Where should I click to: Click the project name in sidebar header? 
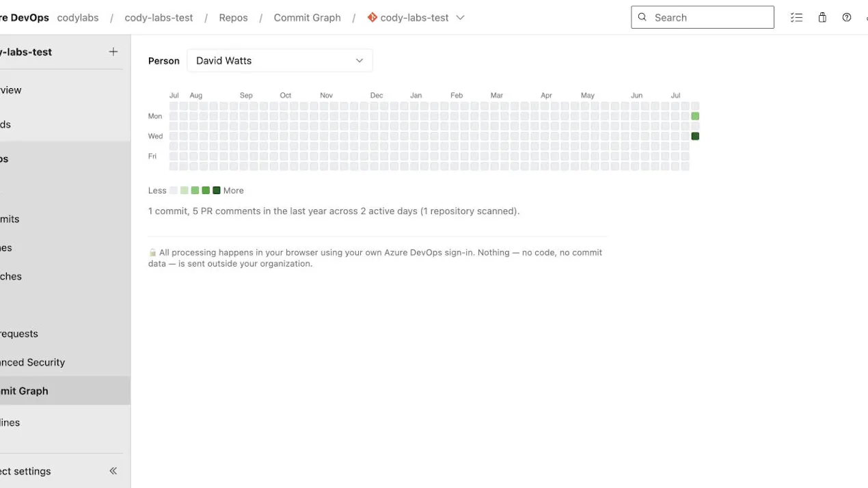[x=26, y=52]
